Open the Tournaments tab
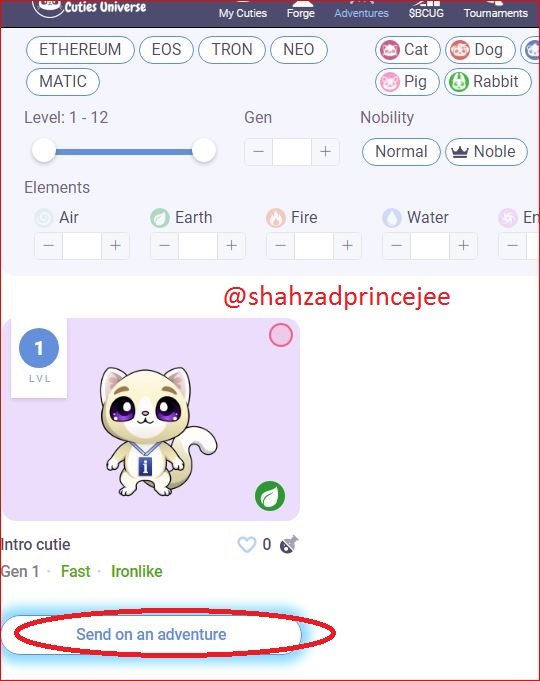Image resolution: width=540 pixels, height=681 pixels. pos(496,13)
